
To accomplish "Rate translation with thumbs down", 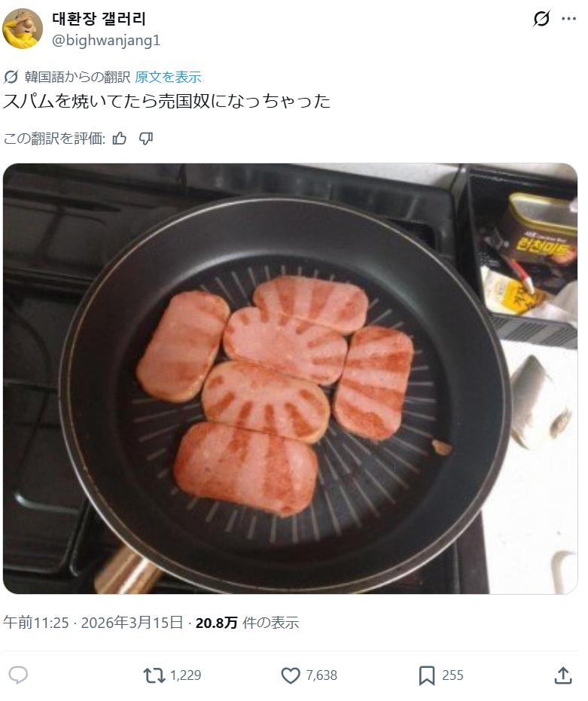I will [x=146, y=139].
